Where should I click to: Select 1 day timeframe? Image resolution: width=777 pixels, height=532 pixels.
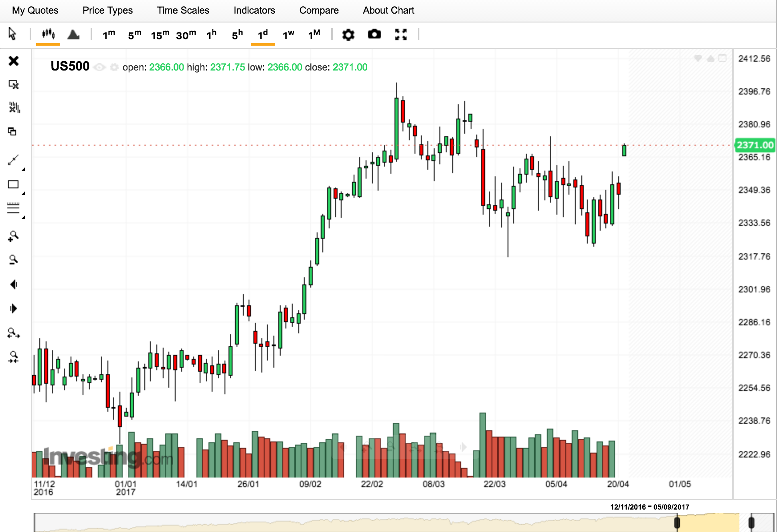(x=263, y=34)
